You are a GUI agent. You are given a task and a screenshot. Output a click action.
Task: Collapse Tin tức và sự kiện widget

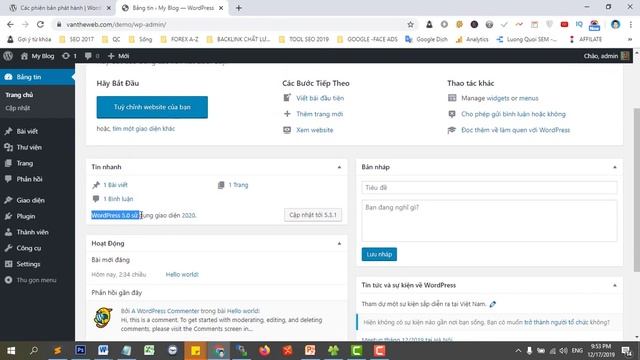(615, 285)
